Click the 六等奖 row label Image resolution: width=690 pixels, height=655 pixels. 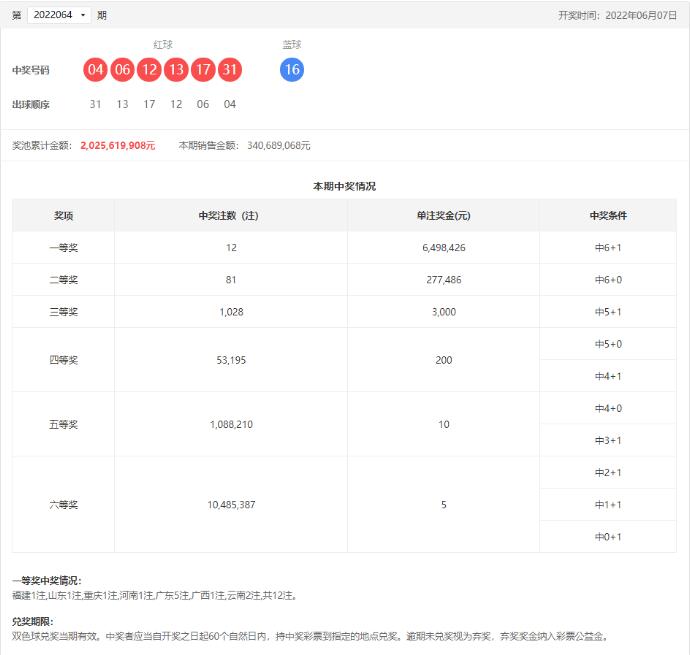click(63, 505)
